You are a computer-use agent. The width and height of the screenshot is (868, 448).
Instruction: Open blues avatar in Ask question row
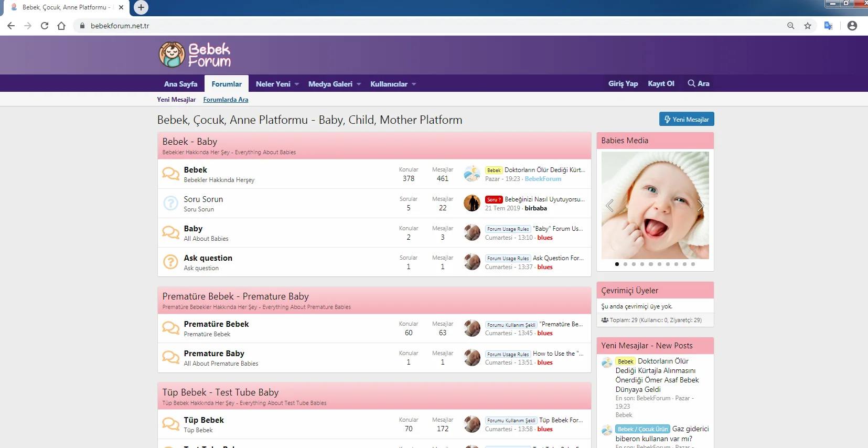tap(472, 262)
